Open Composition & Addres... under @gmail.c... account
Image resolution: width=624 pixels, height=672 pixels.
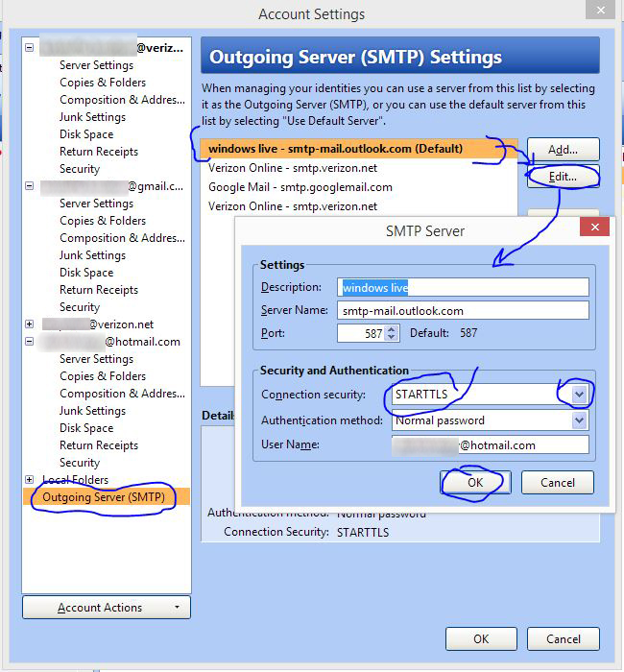[x=122, y=238]
